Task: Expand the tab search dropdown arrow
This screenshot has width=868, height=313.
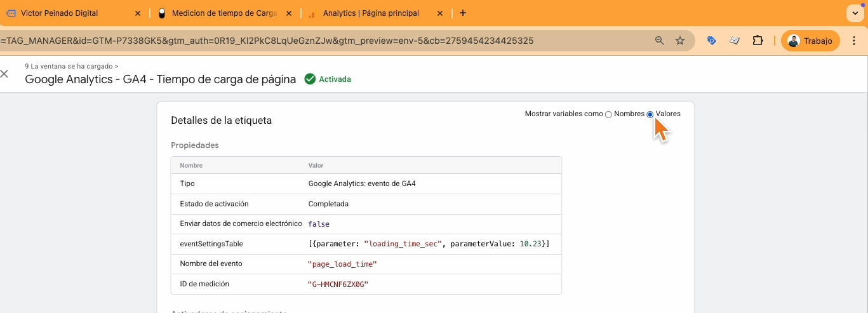Action: 854,13
